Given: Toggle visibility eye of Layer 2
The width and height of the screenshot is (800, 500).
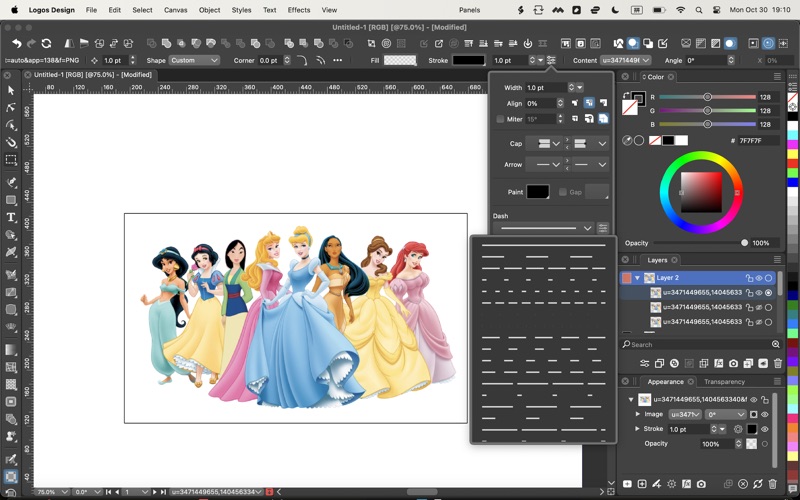Looking at the screenshot, I should (x=759, y=278).
